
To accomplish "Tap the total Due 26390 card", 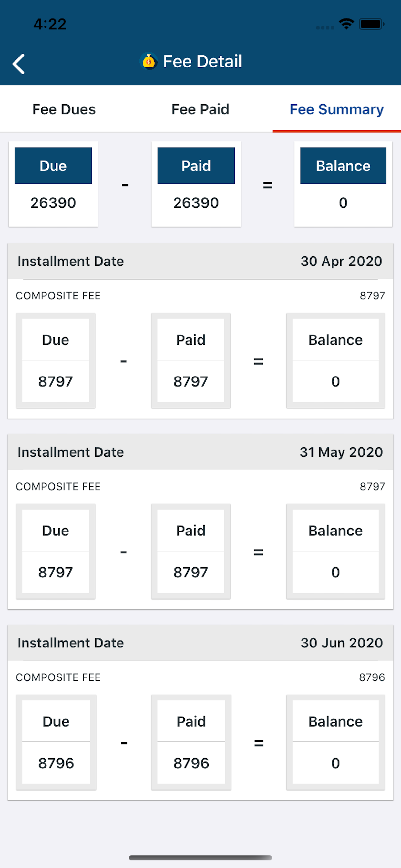I will point(53,184).
